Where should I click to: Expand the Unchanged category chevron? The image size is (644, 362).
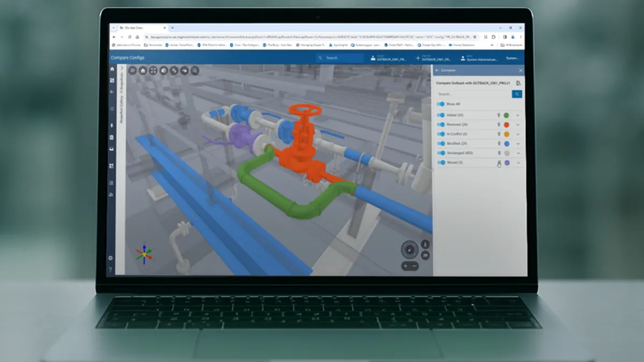518,153
